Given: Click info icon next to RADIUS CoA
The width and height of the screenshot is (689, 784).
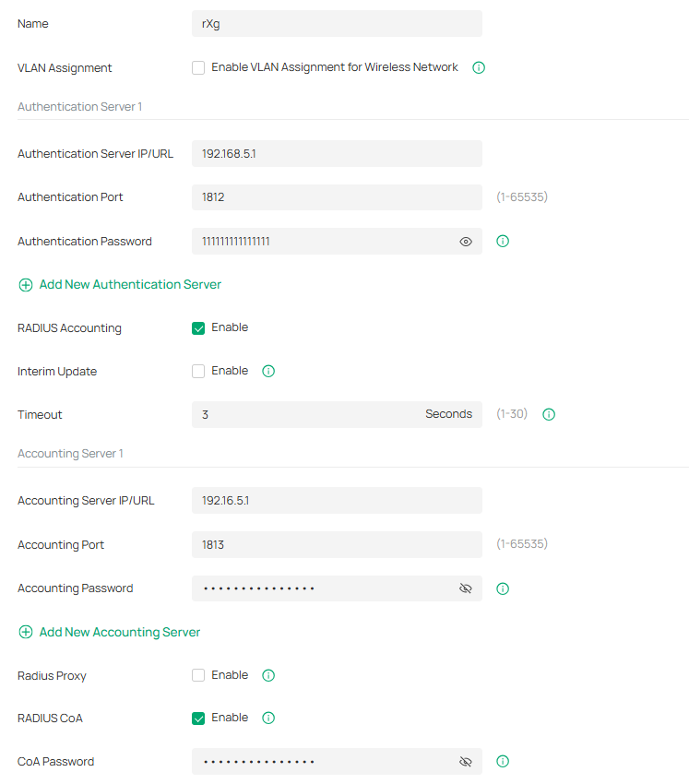Looking at the screenshot, I should tap(268, 718).
